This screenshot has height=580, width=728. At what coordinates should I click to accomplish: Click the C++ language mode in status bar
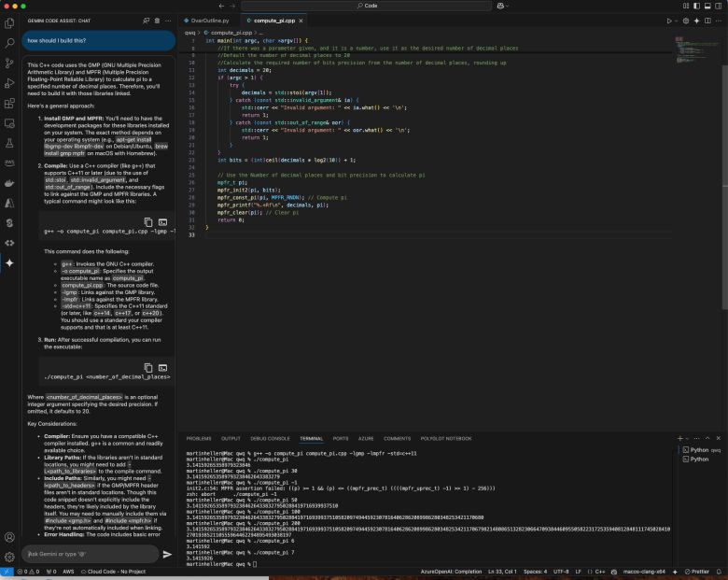click(600, 571)
